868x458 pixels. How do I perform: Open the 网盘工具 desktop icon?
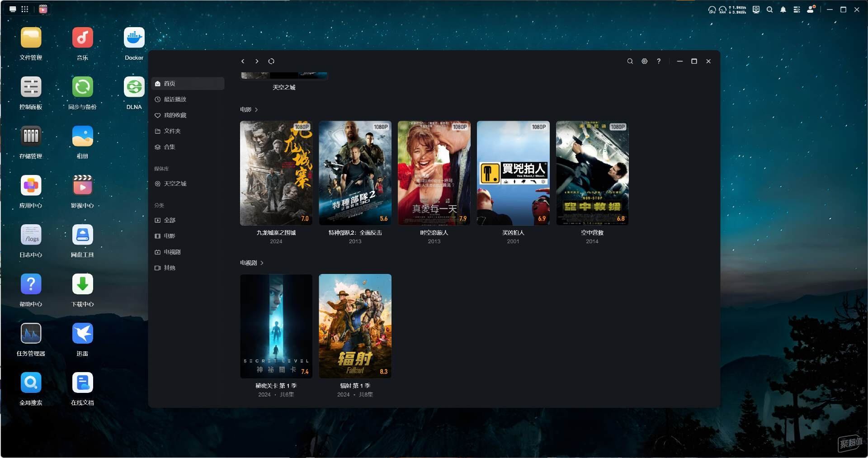[x=82, y=235]
